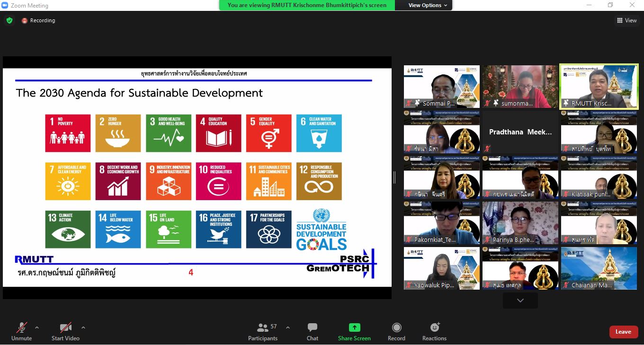Click goal 2 Zero Hunger tile
The height and width of the screenshot is (345, 644).
click(x=118, y=133)
